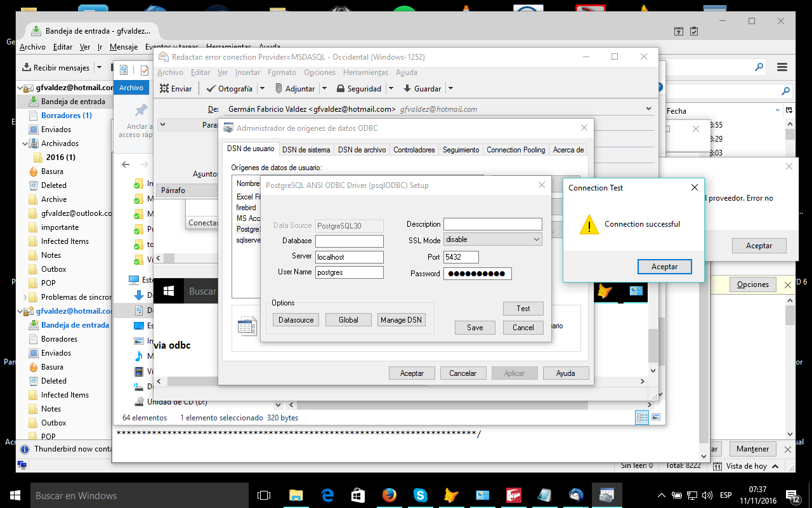Click the Port field showing 5432
This screenshot has height=508, width=812.
(461, 257)
